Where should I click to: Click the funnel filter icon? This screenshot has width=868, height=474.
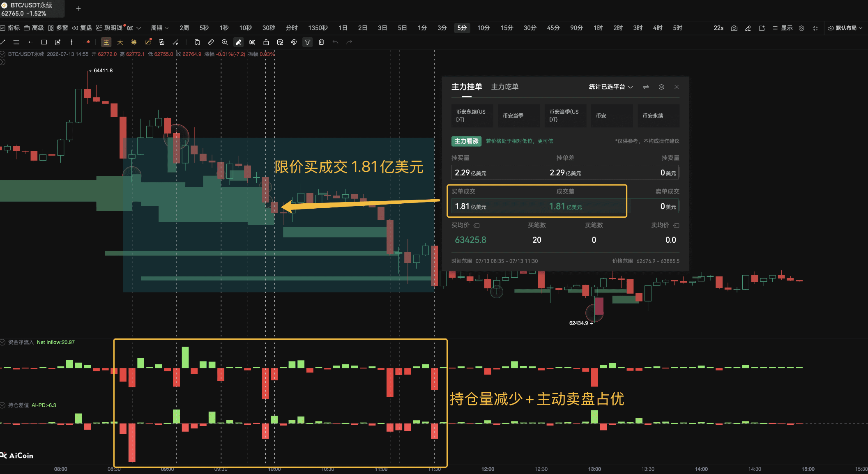click(307, 42)
